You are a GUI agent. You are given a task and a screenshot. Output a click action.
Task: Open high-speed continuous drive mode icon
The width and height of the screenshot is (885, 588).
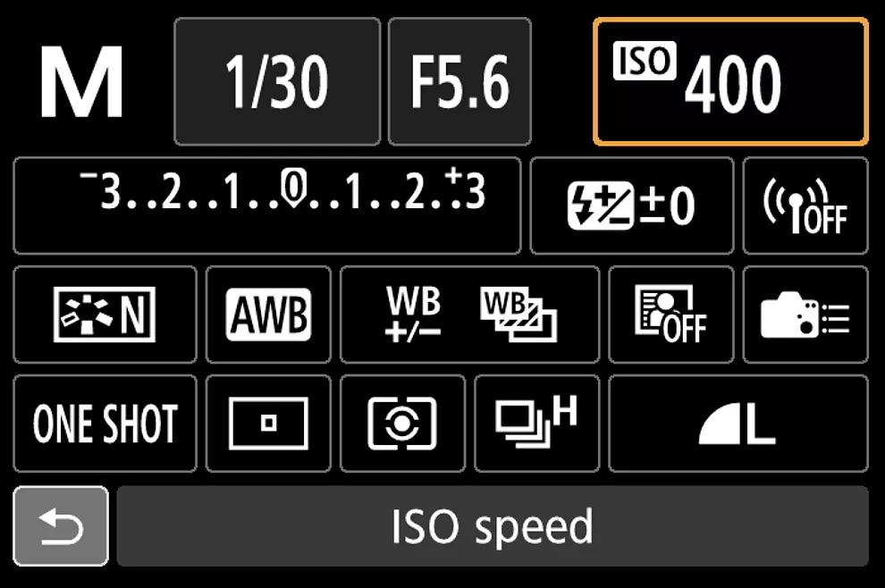pos(536,424)
